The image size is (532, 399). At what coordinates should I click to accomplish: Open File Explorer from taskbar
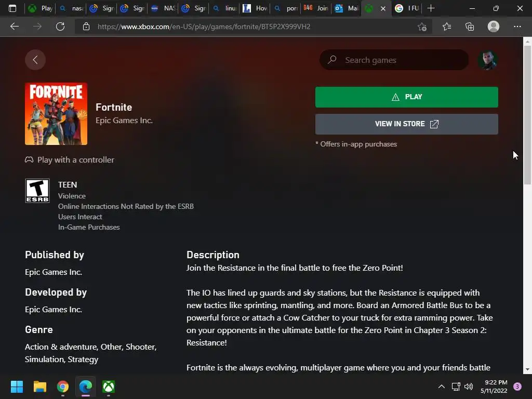pyautogui.click(x=39, y=387)
